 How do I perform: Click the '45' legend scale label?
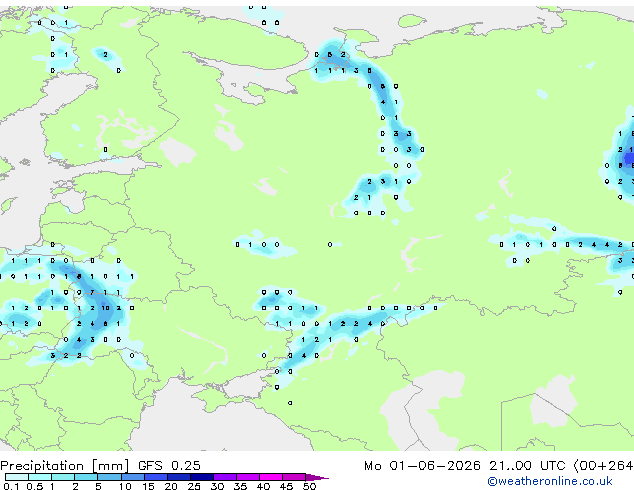coord(287,486)
